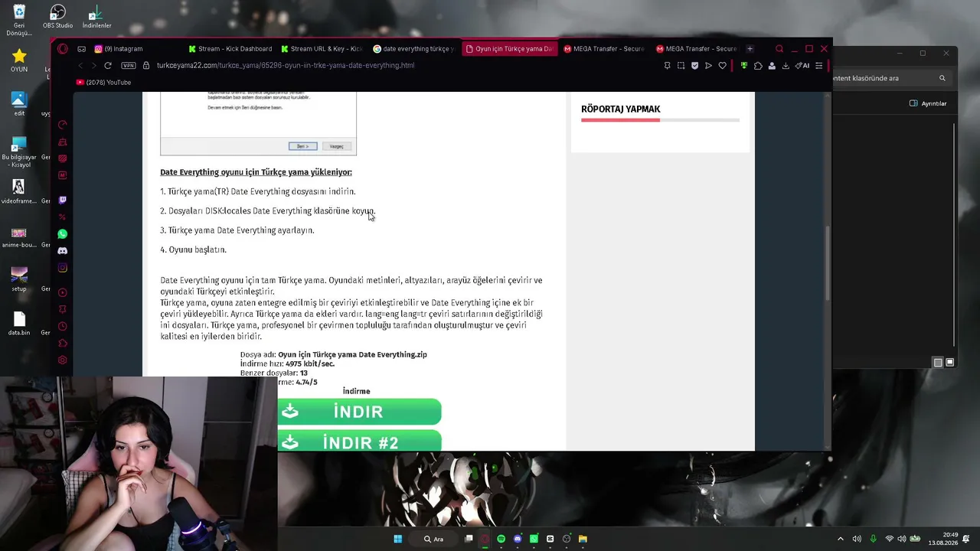Toggle Ayrıntılar details pane in Explorer window
980x551 pixels.
click(928, 103)
